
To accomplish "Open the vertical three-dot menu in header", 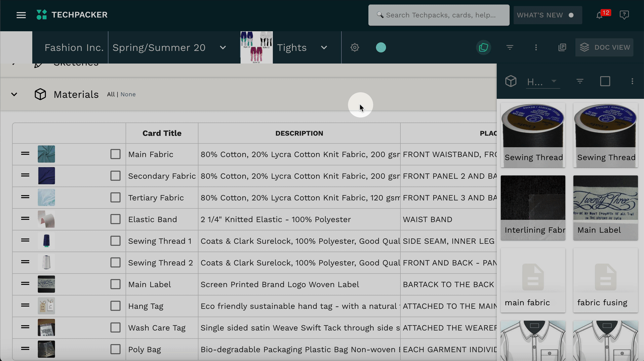I will 536,47.
